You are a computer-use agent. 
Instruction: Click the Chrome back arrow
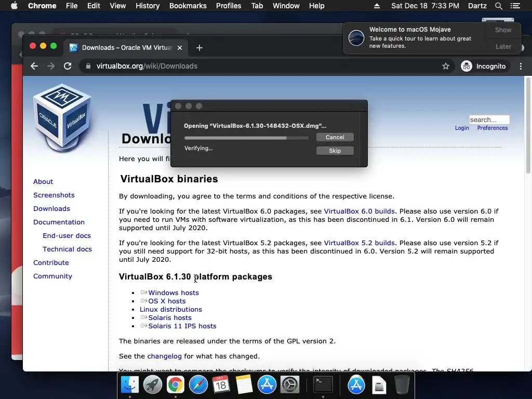tap(34, 66)
